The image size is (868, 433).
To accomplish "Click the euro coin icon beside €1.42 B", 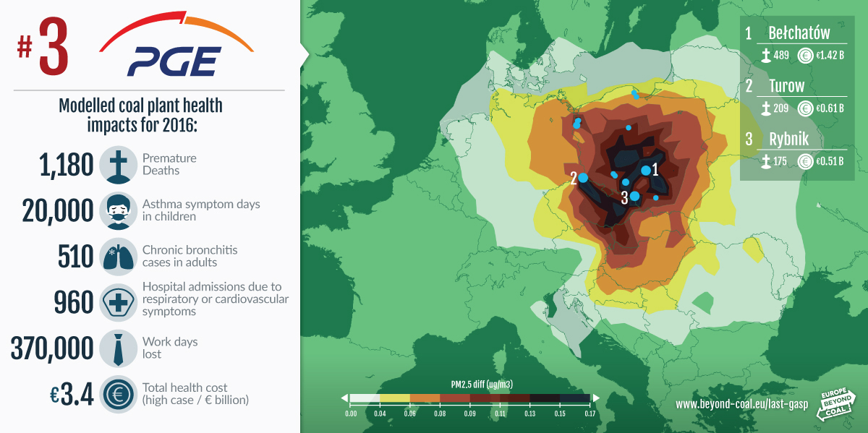I will click(x=805, y=55).
